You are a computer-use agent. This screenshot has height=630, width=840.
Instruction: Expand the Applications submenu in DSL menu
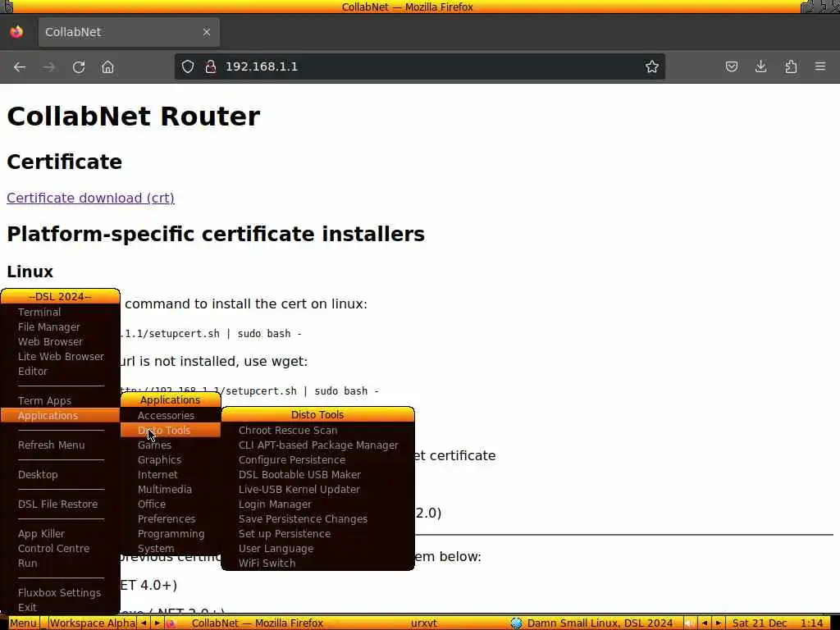(x=60, y=415)
